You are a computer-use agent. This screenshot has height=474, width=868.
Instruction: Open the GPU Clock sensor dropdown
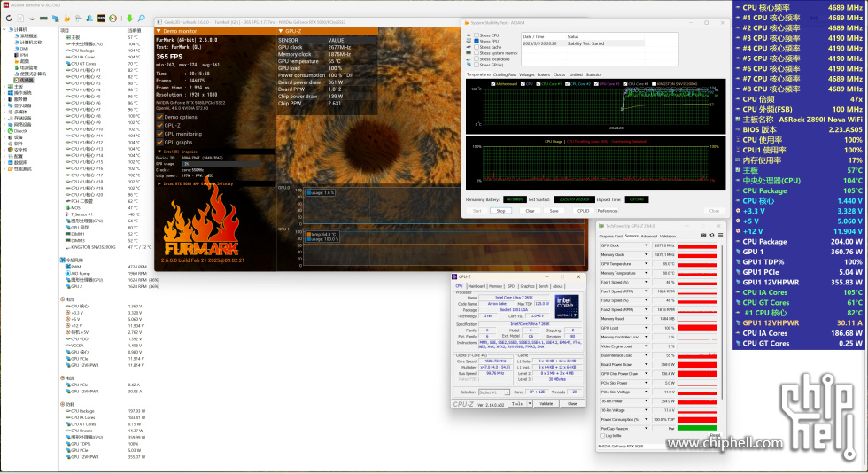click(646, 245)
